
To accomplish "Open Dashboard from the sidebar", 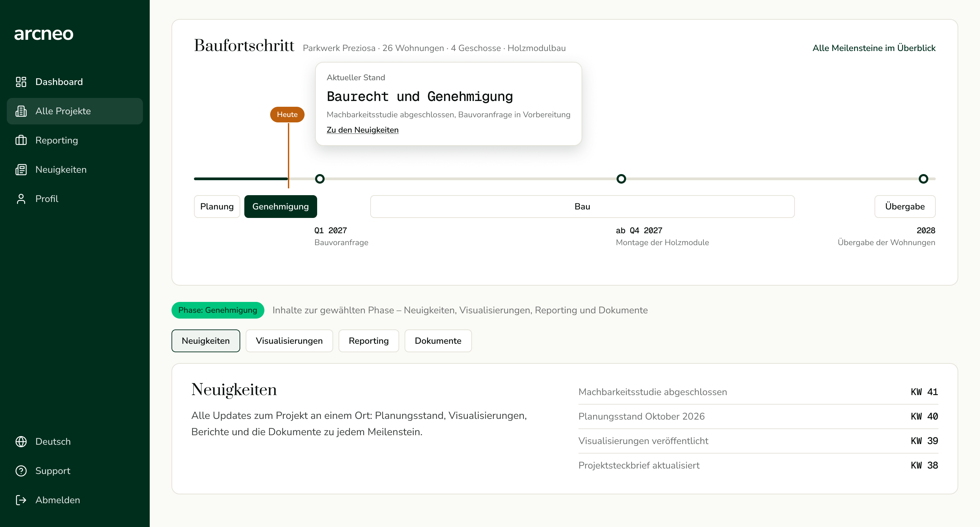I will click(x=75, y=82).
